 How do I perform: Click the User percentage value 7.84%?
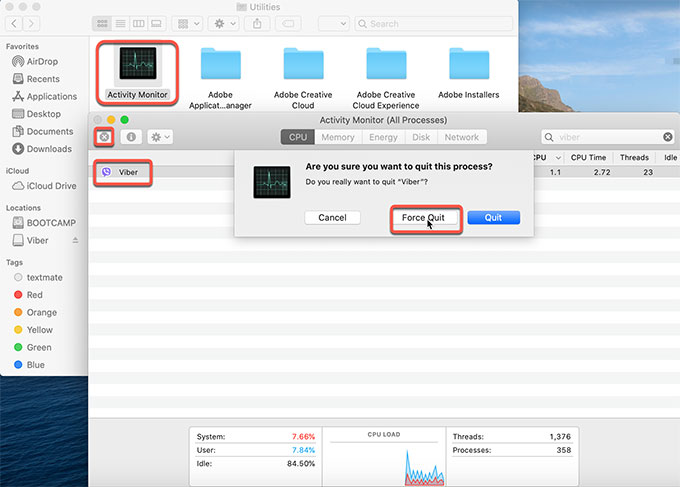pos(303,450)
